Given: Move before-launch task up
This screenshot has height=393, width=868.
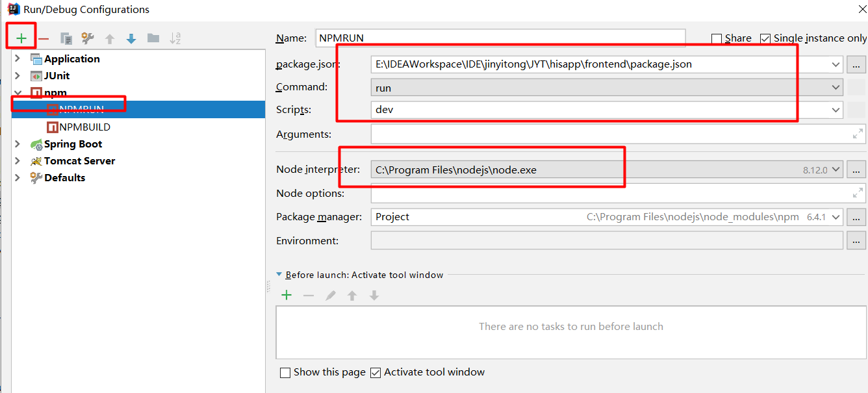Looking at the screenshot, I should point(352,296).
